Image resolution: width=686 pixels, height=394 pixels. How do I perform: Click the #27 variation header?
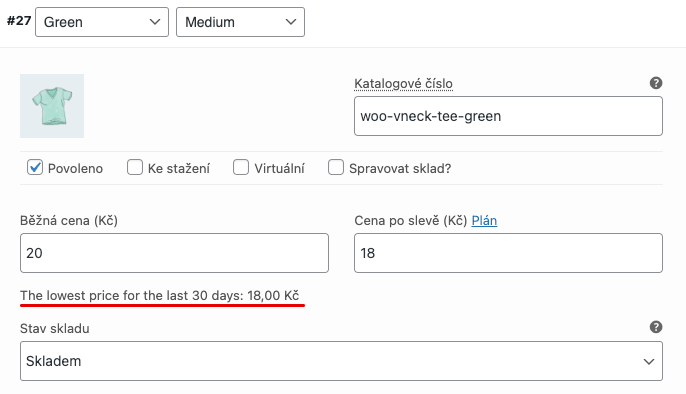click(x=19, y=21)
